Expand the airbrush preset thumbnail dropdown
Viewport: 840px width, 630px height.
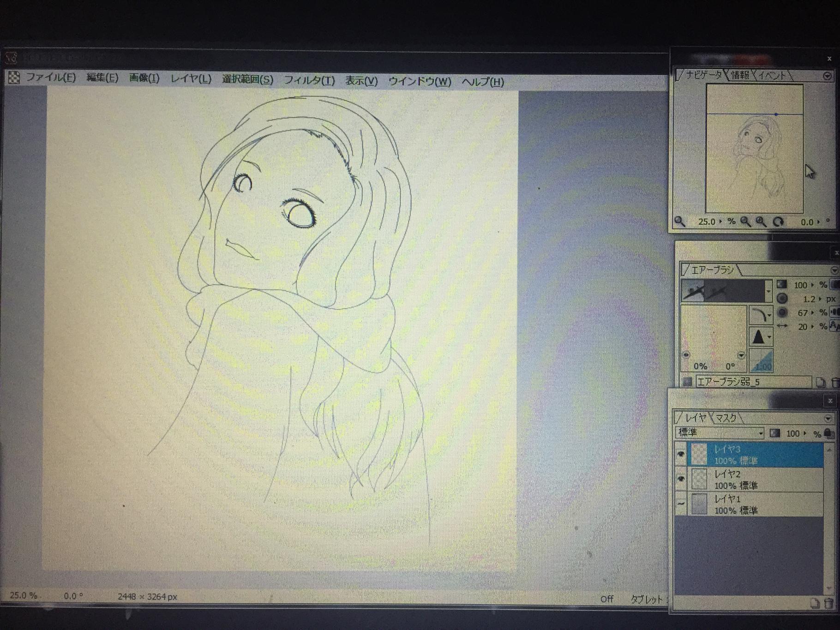pos(768,292)
